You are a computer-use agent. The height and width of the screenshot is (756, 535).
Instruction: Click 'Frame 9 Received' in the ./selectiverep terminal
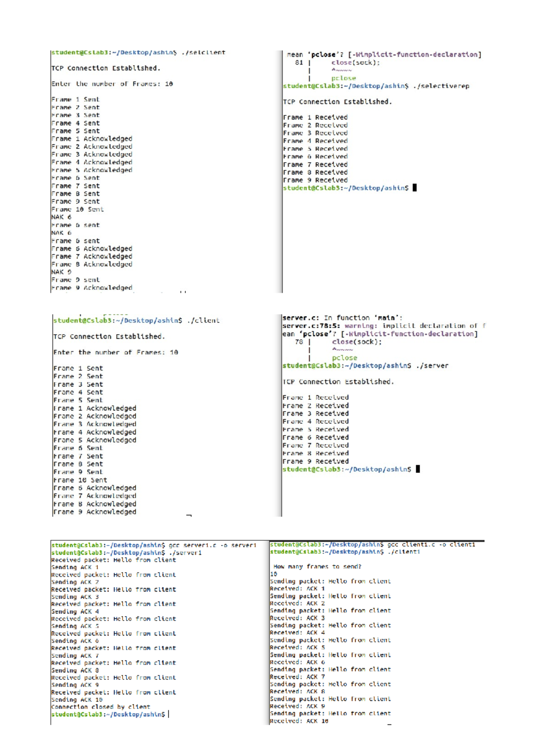[315, 180]
